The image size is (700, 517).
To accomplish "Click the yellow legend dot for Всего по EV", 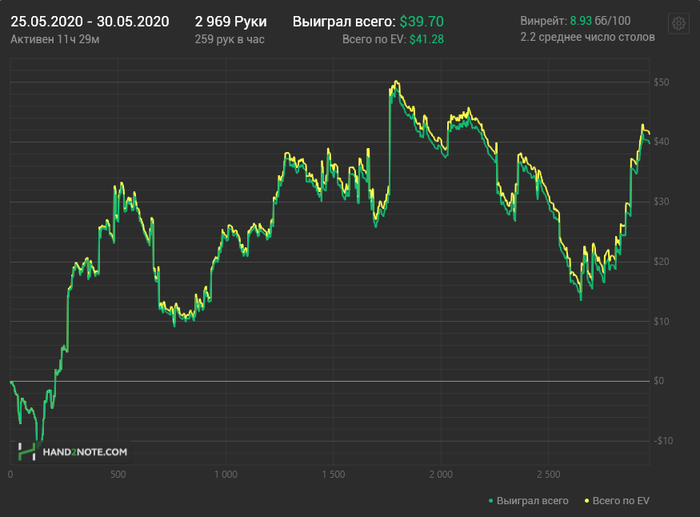I will click(x=587, y=501).
